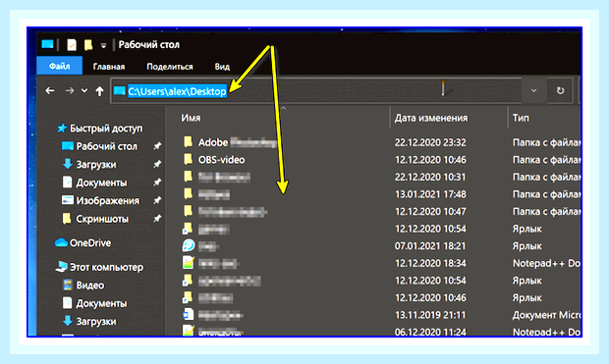609x364 pixels.
Task: Click the OneDrive cloud icon
Action: tap(61, 243)
